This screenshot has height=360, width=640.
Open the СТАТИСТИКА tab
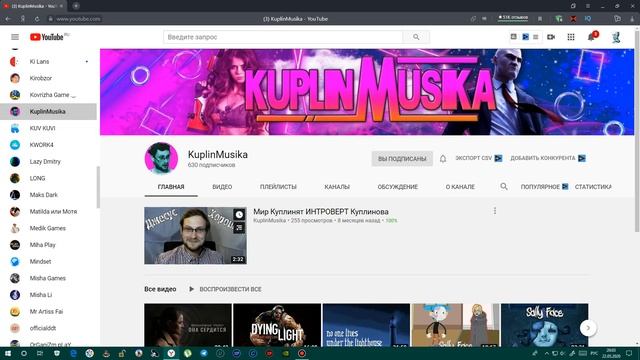pos(593,187)
